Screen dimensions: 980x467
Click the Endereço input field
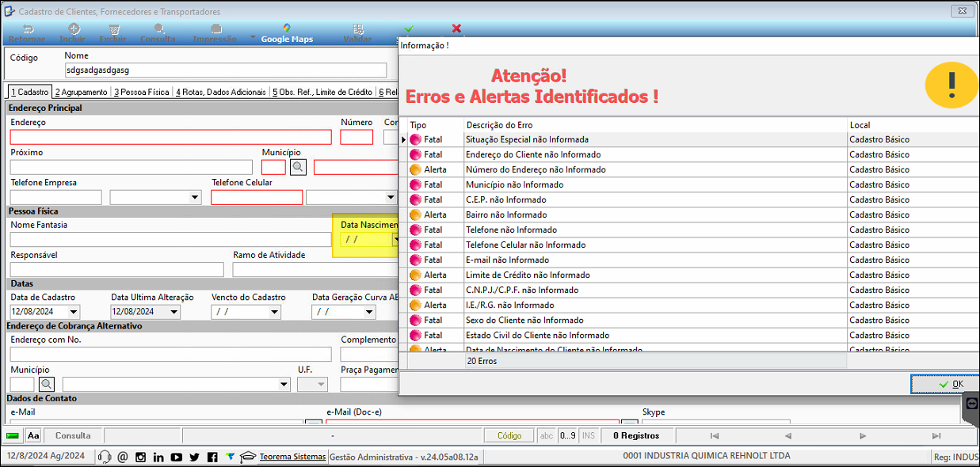[171, 137]
